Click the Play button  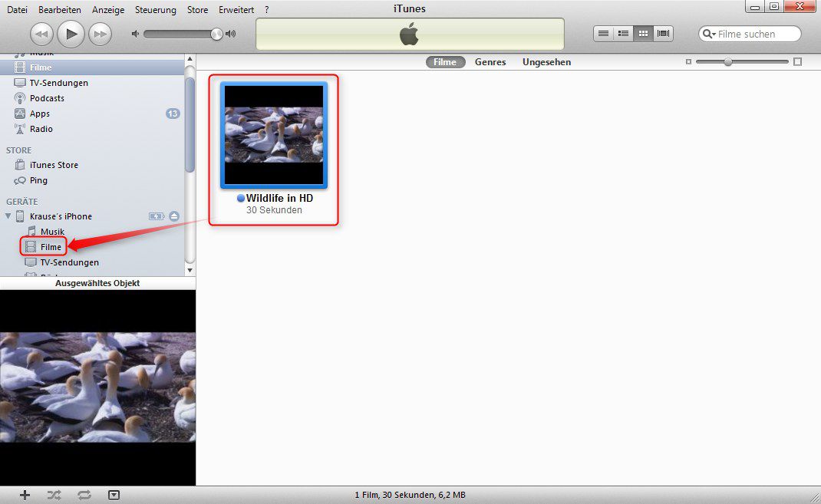pos(71,34)
